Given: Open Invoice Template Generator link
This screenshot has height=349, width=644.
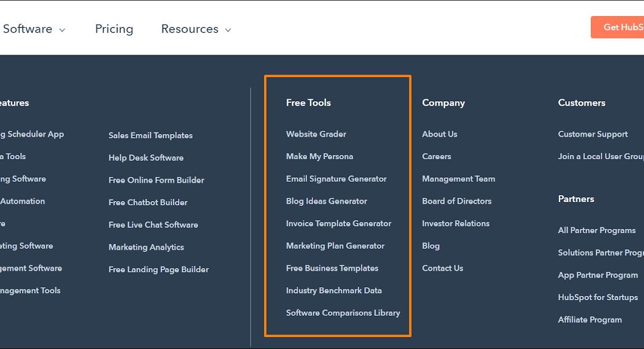Looking at the screenshot, I should coord(339,224).
